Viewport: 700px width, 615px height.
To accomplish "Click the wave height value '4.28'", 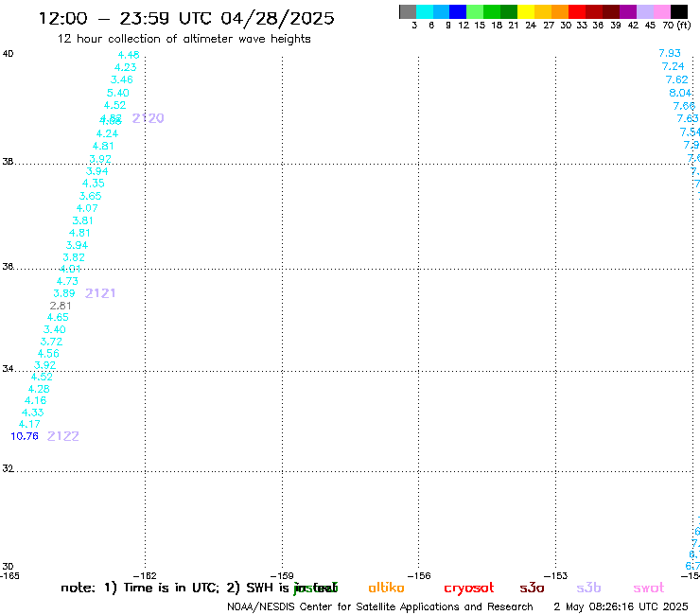I will click(x=39, y=389).
